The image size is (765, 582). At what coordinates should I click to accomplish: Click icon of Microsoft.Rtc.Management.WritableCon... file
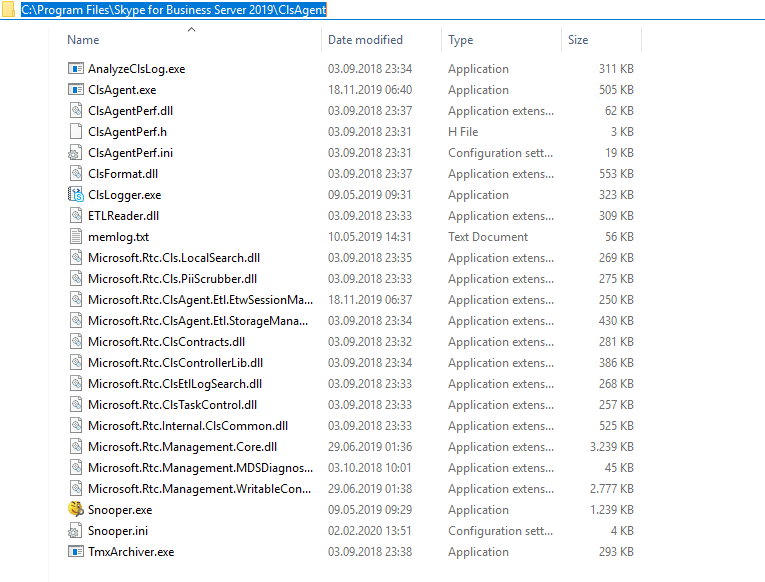76,488
